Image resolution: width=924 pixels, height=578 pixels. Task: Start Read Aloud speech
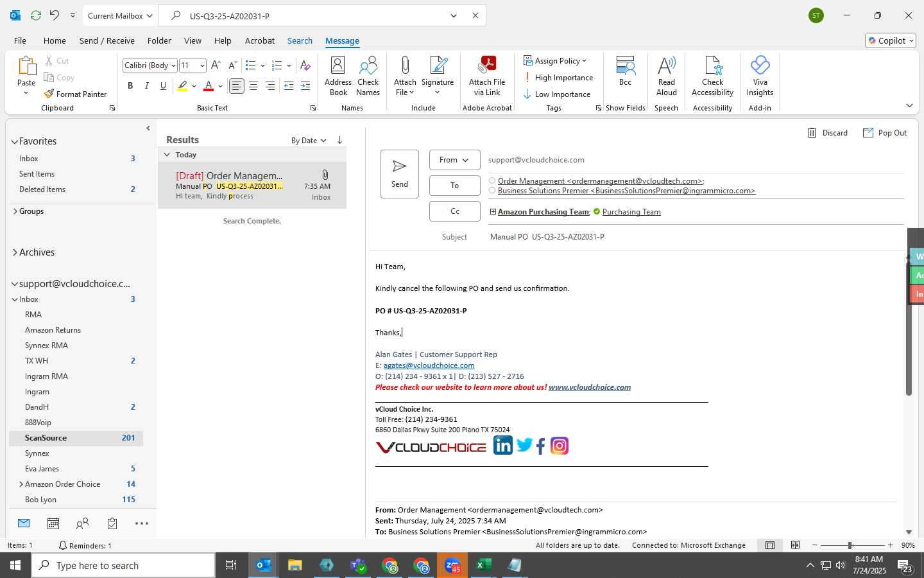667,76
